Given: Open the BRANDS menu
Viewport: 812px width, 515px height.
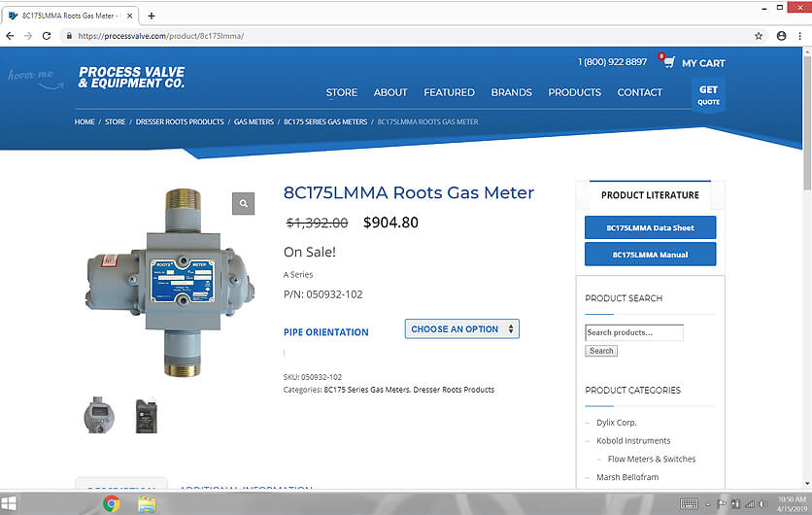Looking at the screenshot, I should pos(511,92).
